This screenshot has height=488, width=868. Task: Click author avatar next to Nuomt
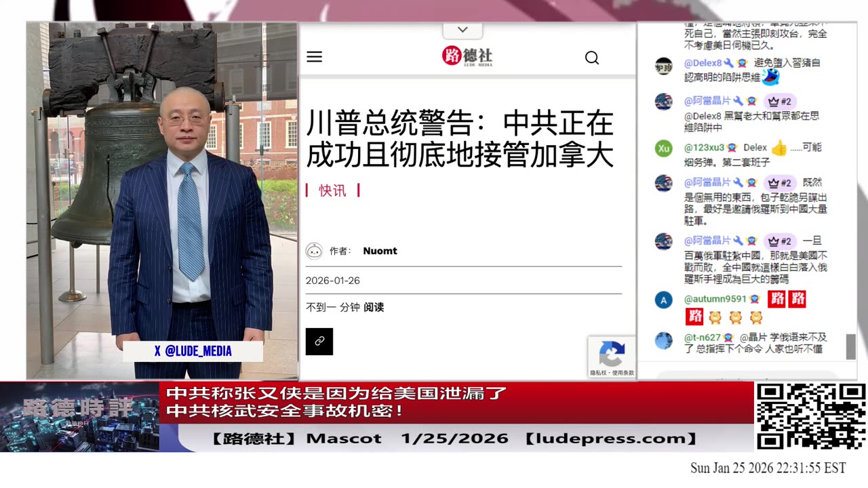[314, 251]
